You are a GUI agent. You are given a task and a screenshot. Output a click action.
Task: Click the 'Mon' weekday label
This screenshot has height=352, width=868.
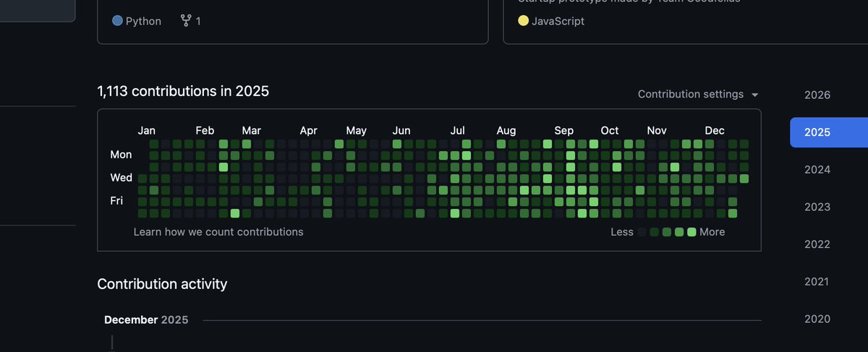tap(121, 155)
